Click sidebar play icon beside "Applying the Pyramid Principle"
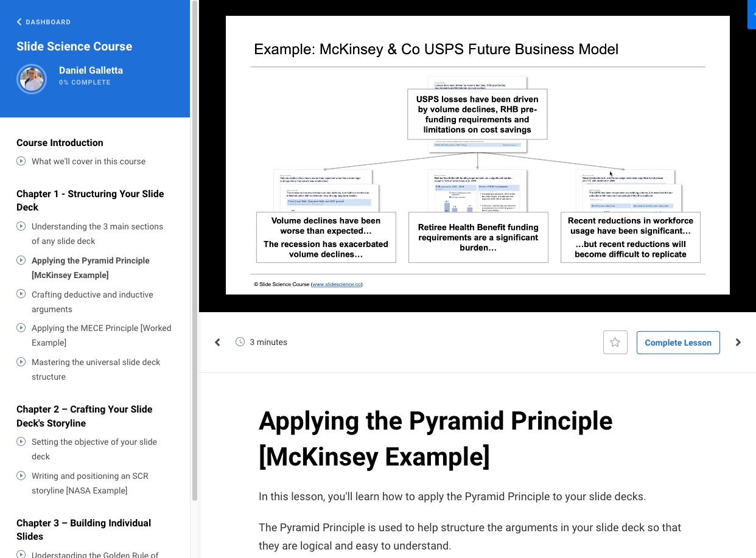 (x=21, y=260)
